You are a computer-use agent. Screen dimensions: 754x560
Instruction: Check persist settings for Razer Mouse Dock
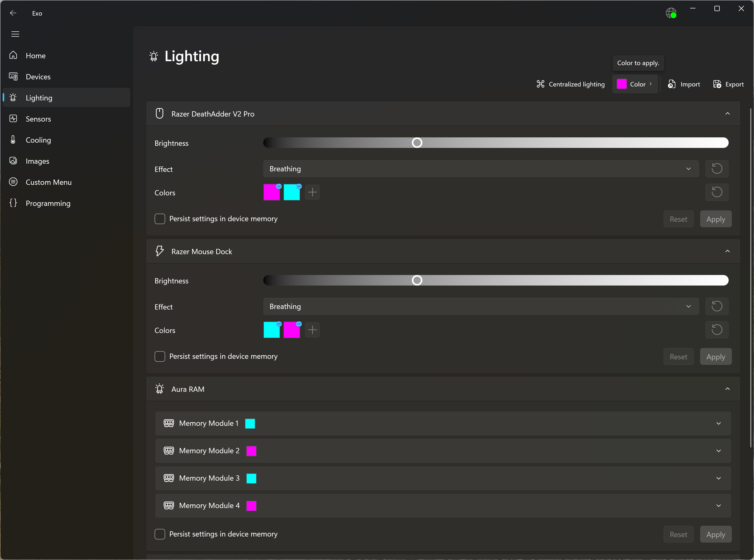(x=160, y=357)
